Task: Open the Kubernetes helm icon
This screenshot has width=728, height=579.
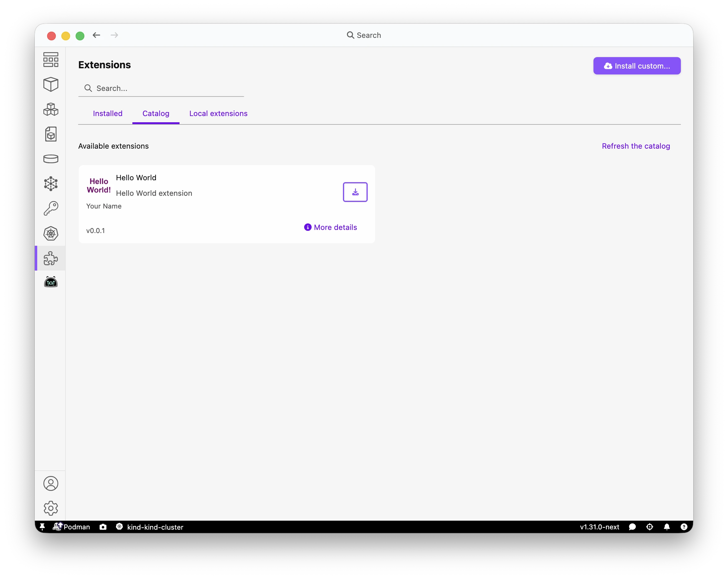Action: [x=51, y=233]
